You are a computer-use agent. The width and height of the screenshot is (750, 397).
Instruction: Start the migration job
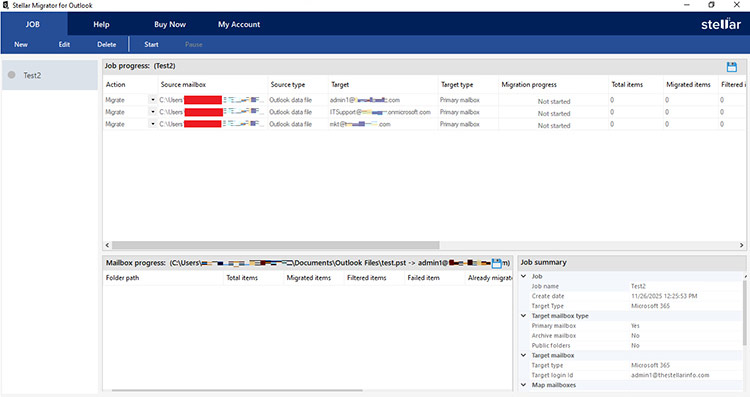tap(151, 44)
